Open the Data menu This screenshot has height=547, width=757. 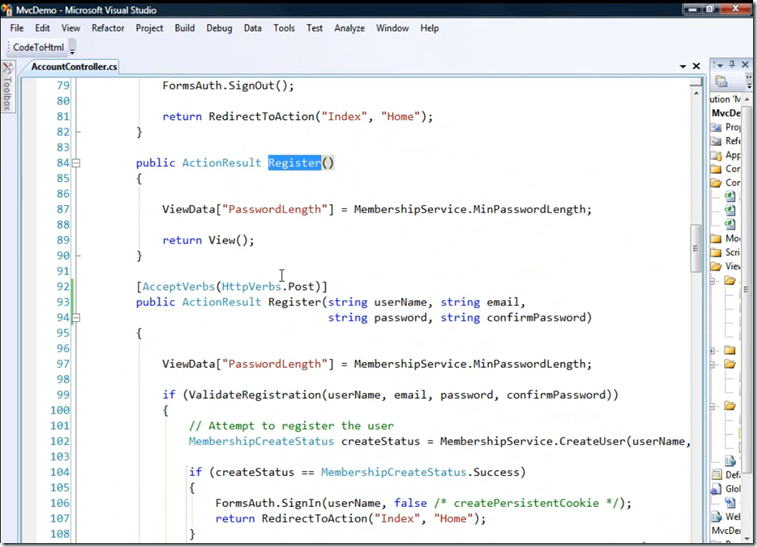(252, 28)
